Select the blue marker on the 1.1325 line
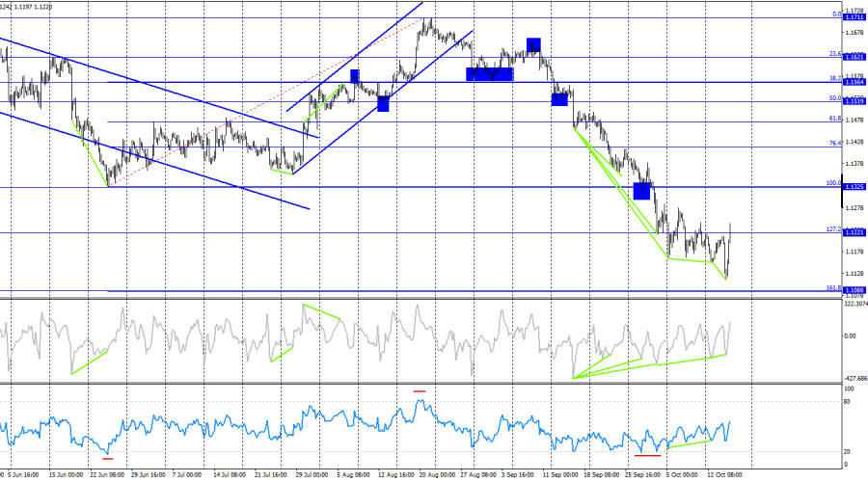The width and height of the screenshot is (868, 482). coord(641,191)
